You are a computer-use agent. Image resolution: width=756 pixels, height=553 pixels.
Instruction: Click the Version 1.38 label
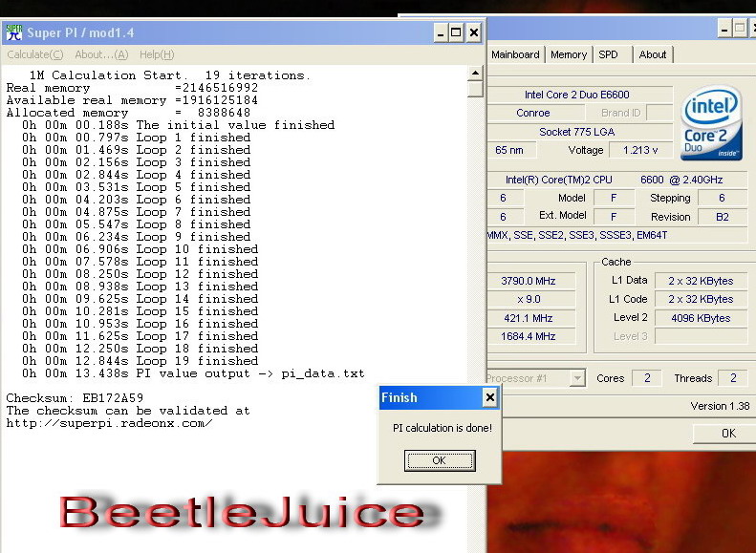(720, 406)
